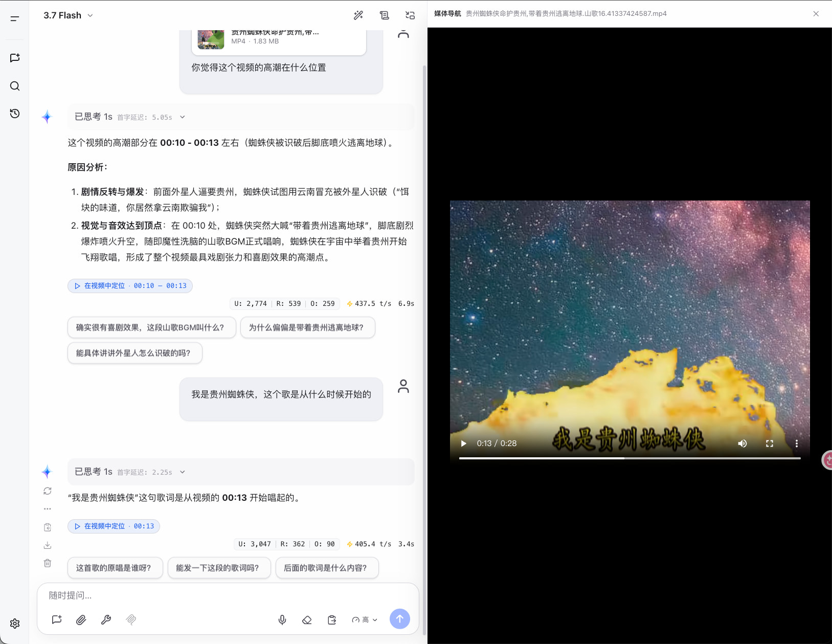Close the 媒体导航 media panel
This screenshot has width=832, height=644.
coord(816,14)
